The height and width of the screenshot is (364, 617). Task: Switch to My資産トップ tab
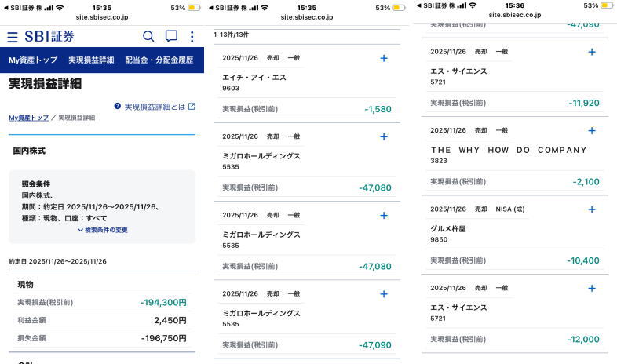(x=33, y=60)
